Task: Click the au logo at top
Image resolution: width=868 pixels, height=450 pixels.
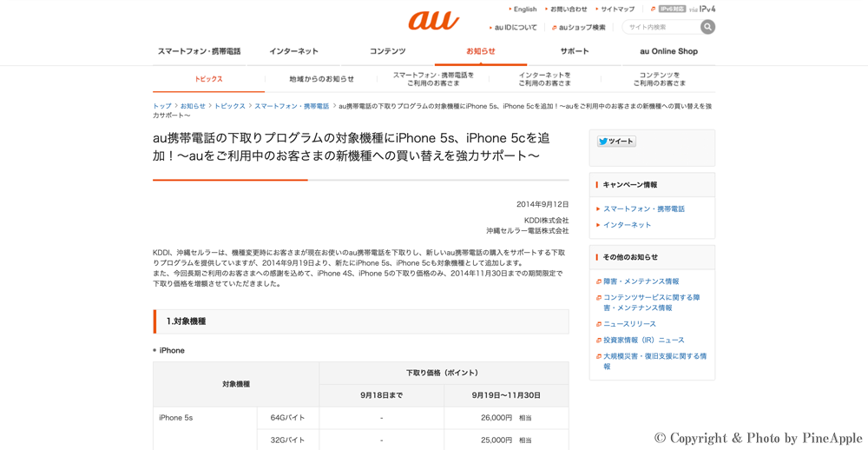Action: pyautogui.click(x=433, y=20)
